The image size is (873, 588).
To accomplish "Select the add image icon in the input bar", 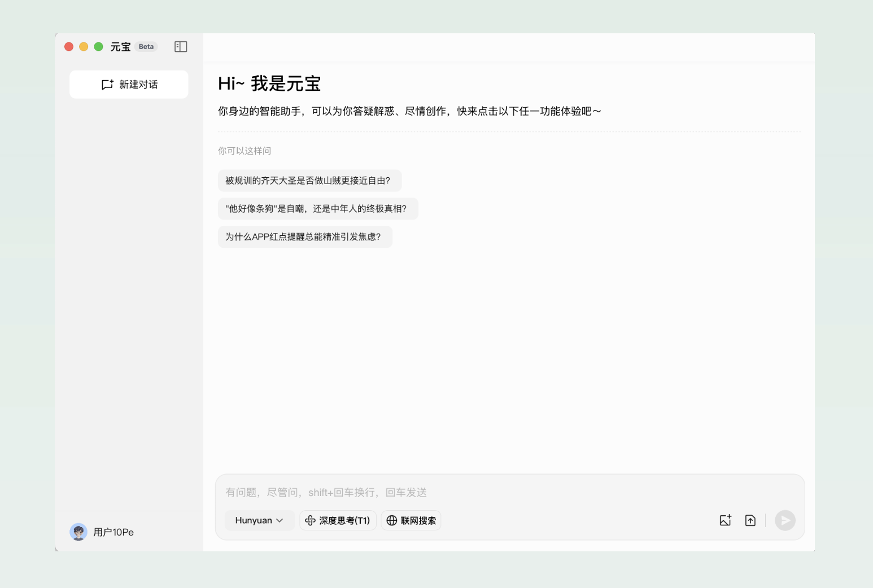I will click(725, 520).
